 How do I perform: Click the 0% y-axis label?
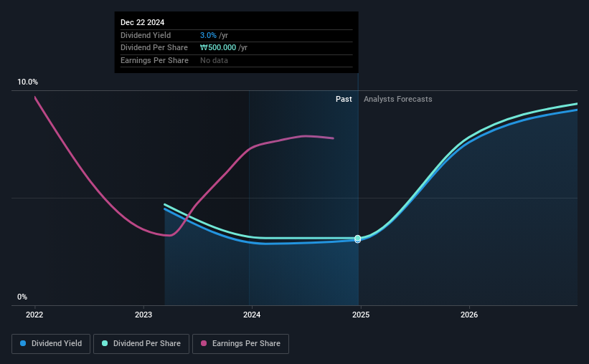click(22, 297)
